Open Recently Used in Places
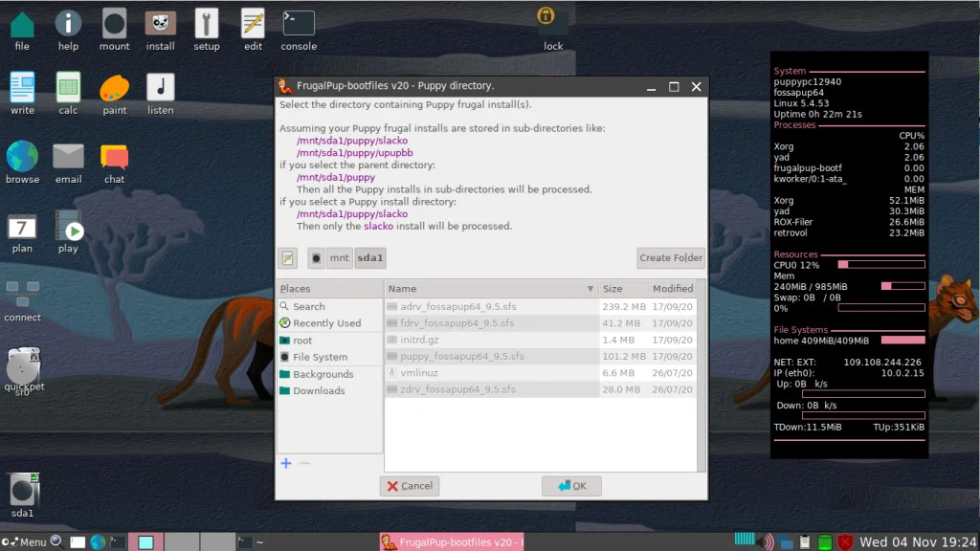The image size is (980, 551). 329,323
